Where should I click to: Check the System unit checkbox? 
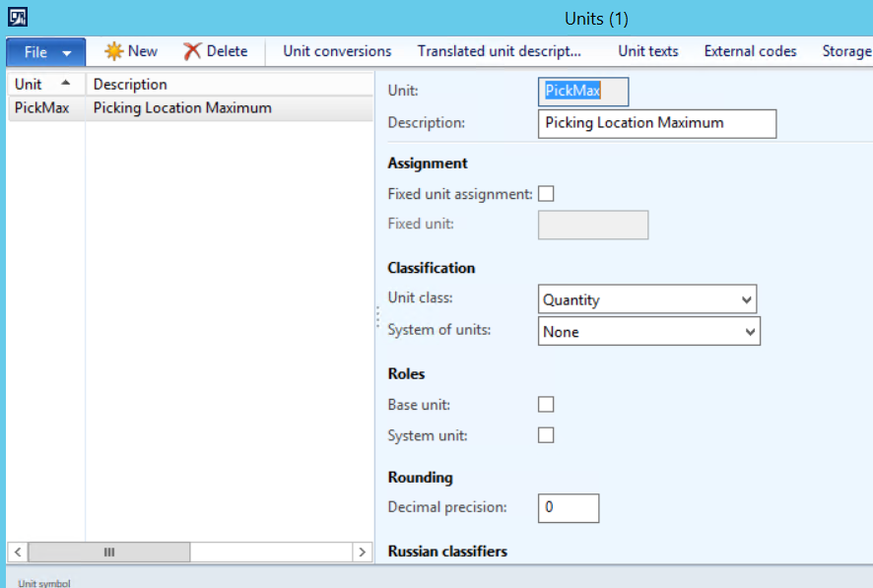click(546, 435)
